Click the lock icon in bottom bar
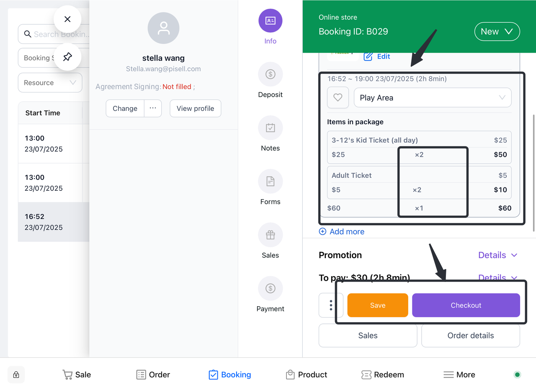536x392 pixels. pos(16,375)
